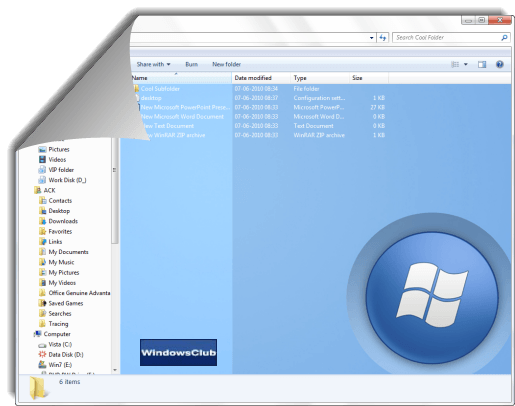Open the Desktop folder icon in sidebar

click(42, 211)
